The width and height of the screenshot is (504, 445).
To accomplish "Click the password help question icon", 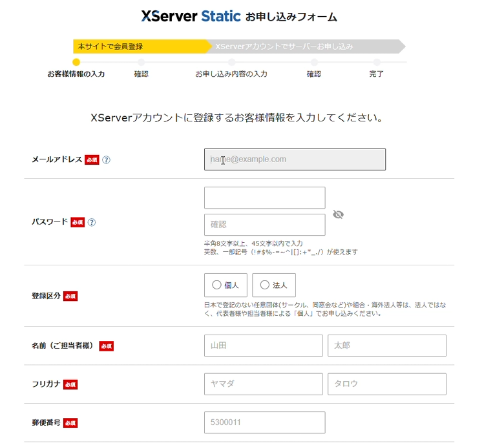I will click(x=92, y=222).
